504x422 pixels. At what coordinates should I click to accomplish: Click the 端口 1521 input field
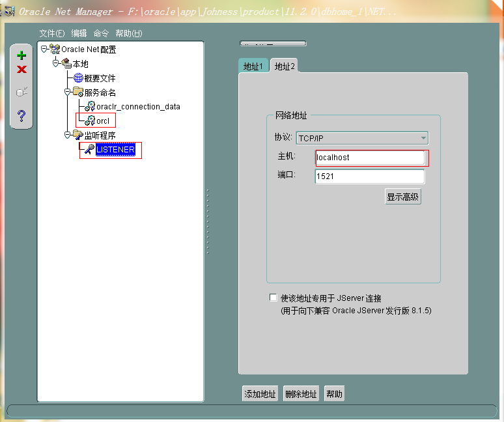(370, 176)
